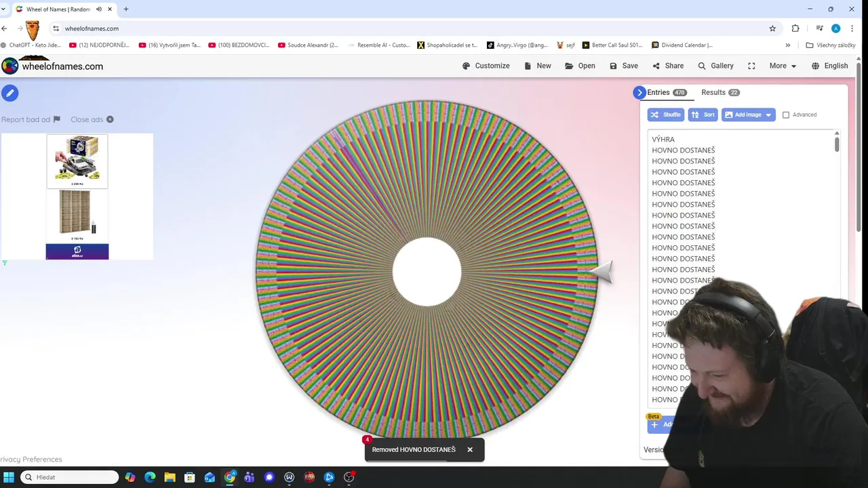The width and height of the screenshot is (868, 488).
Task: Open the top ad product thumbnail
Action: (x=77, y=161)
